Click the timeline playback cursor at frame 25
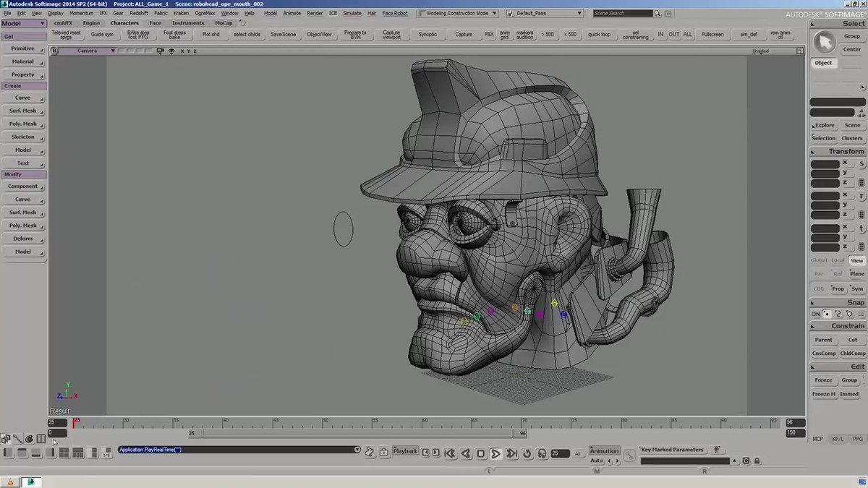Viewport: 868px width, 488px height. coord(73,423)
